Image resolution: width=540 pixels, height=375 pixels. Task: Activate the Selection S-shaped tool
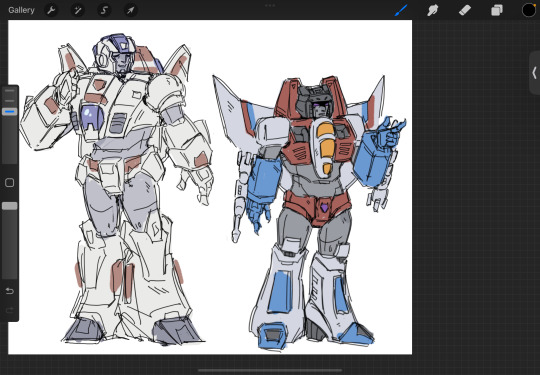click(104, 10)
